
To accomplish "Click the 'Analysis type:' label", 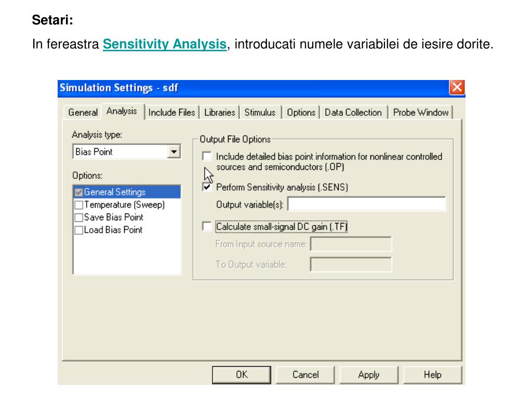I will 97,135.
